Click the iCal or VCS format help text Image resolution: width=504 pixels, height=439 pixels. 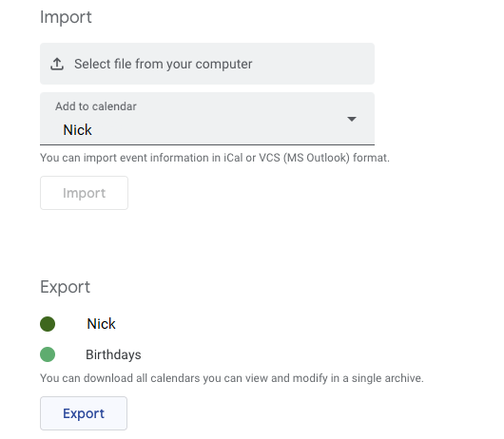[x=215, y=158]
